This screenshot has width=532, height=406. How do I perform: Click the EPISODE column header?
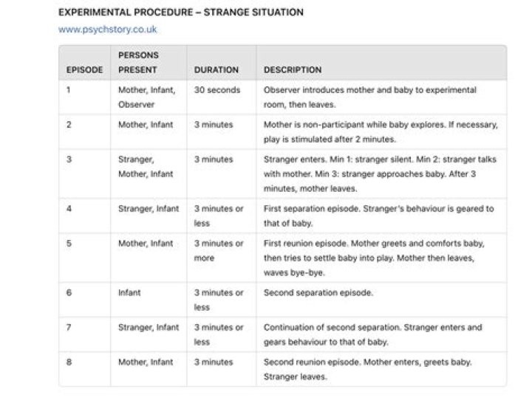[84, 70]
